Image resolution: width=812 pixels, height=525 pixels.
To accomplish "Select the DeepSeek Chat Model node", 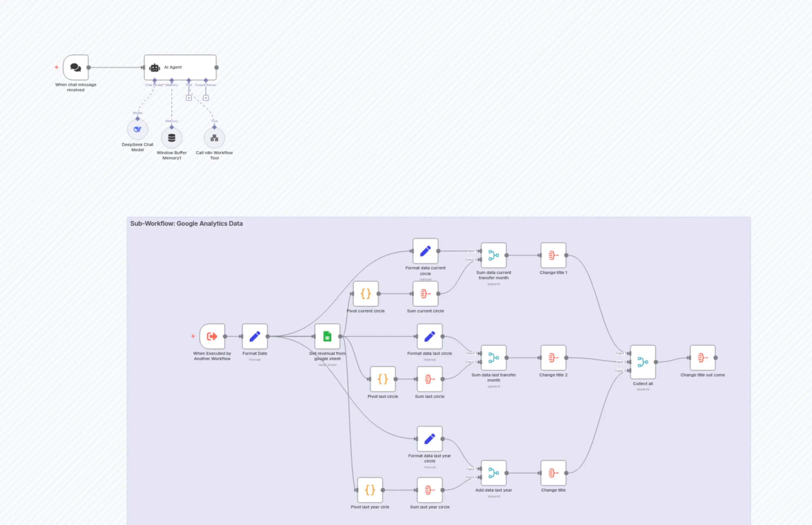I will 137,129.
